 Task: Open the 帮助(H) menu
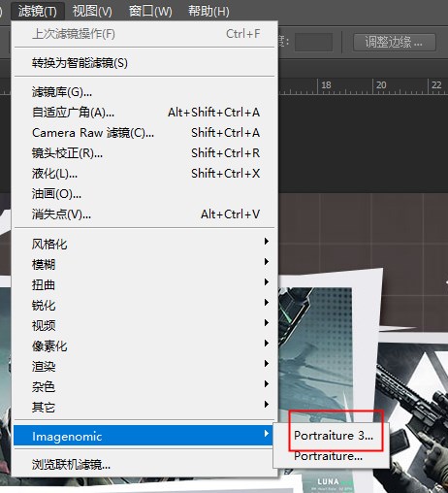click(x=208, y=11)
